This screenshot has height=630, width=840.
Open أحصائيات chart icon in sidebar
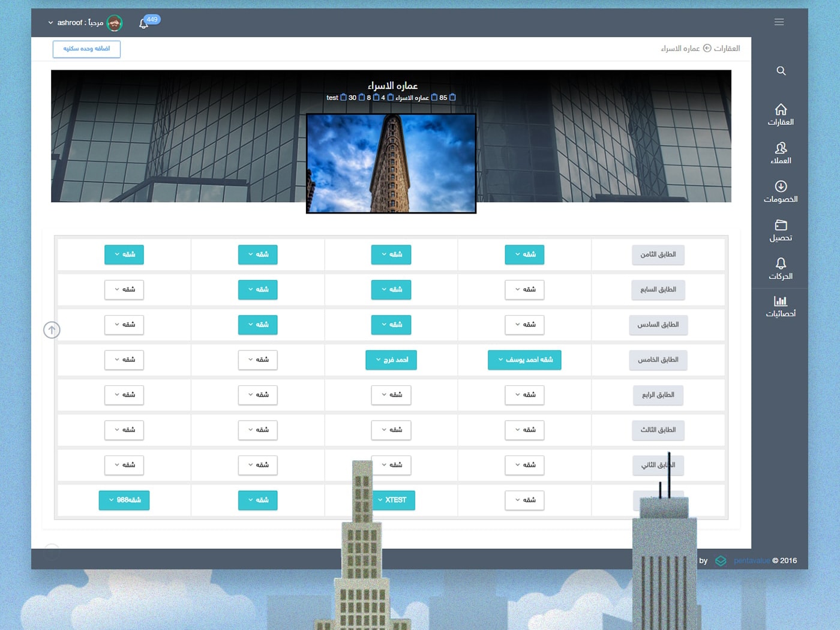781,306
